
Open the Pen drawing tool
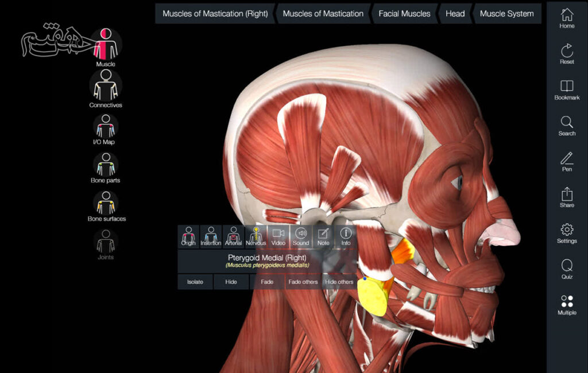tap(567, 161)
